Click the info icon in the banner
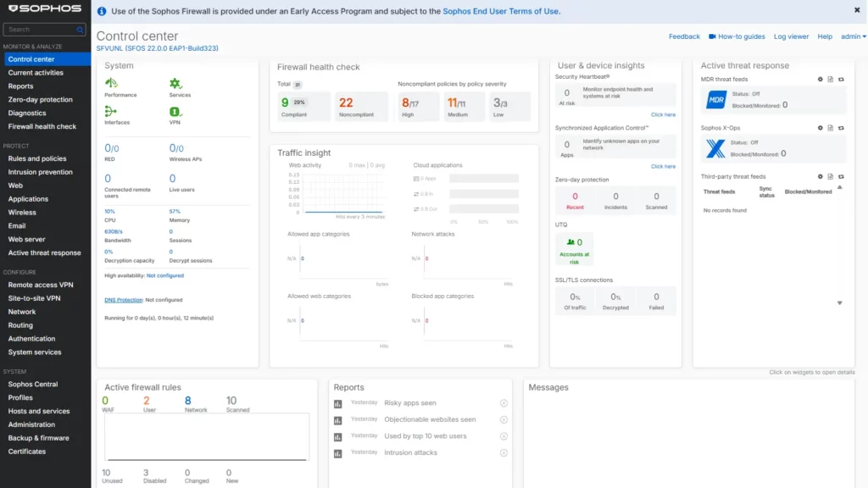The width and height of the screenshot is (868, 488). pos(103,11)
